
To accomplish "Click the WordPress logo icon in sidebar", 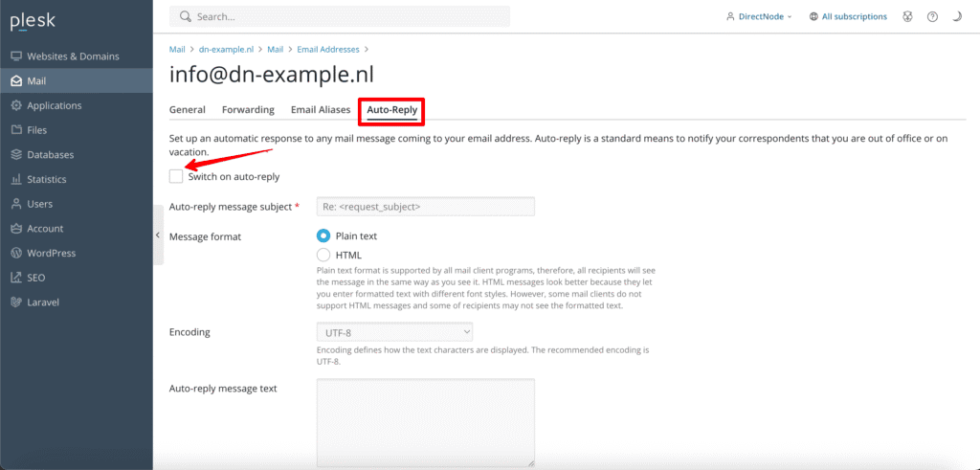I will pyautogui.click(x=16, y=253).
